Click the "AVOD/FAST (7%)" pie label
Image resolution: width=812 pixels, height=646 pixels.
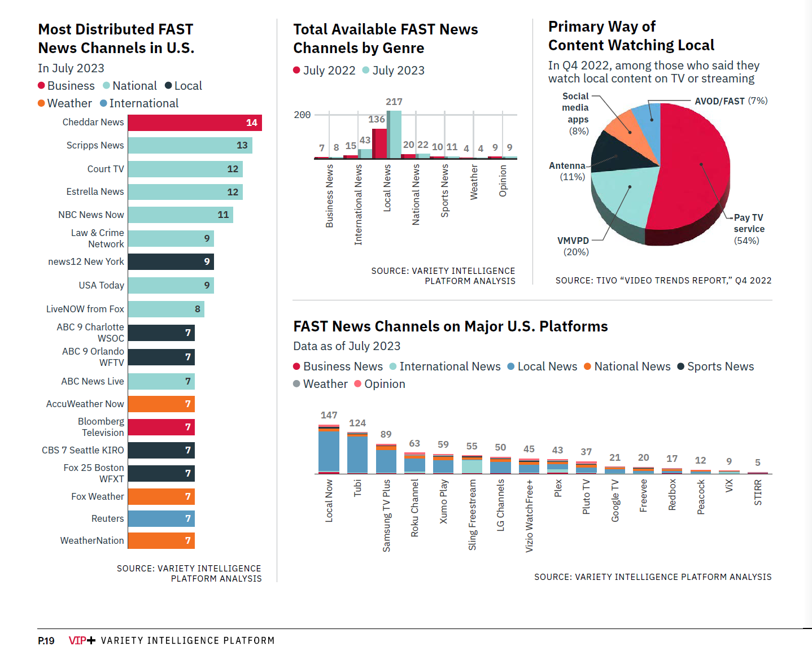(731, 101)
